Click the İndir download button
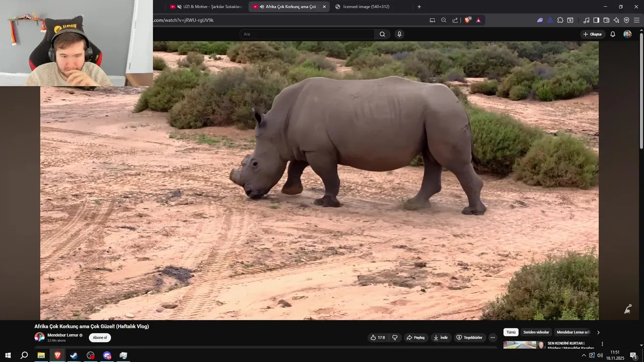Image resolution: width=644 pixels, height=362 pixels. [x=441, y=337]
